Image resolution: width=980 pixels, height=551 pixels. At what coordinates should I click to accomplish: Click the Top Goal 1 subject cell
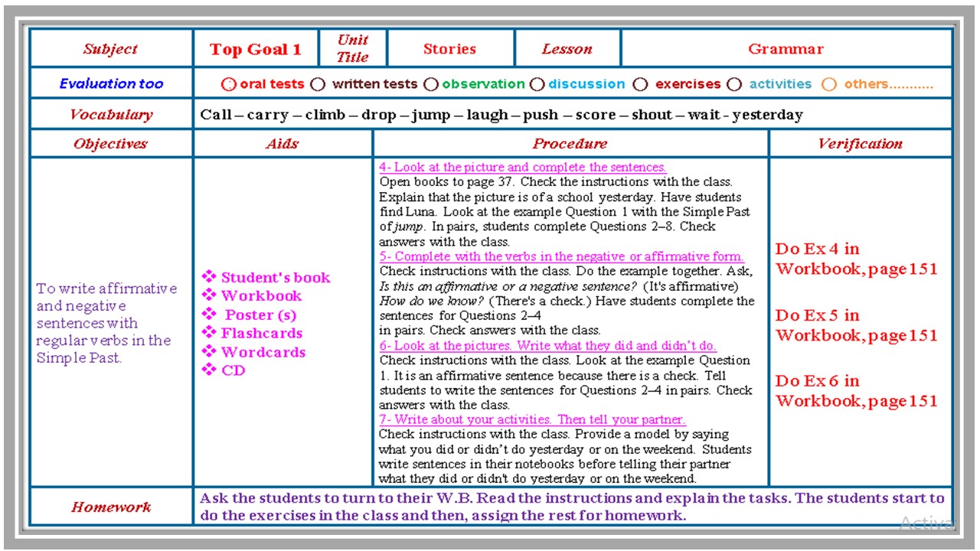pos(256,50)
